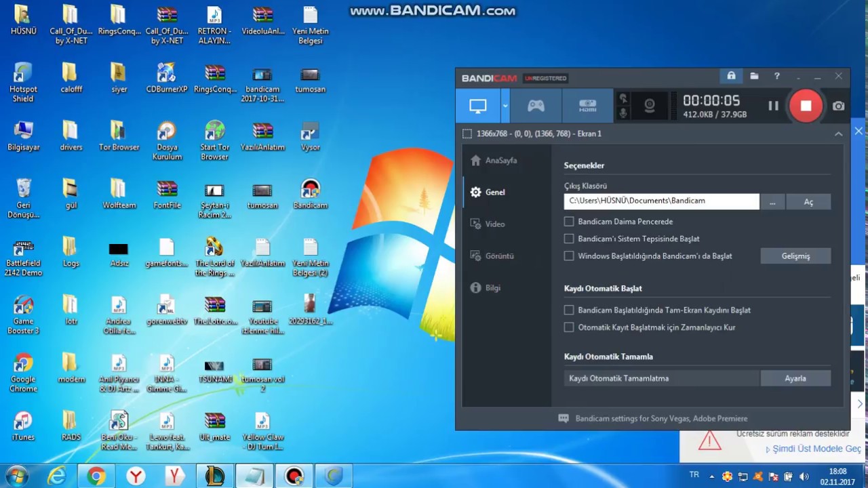Click the output folder path field
The width and height of the screenshot is (868, 488).
[x=661, y=201]
